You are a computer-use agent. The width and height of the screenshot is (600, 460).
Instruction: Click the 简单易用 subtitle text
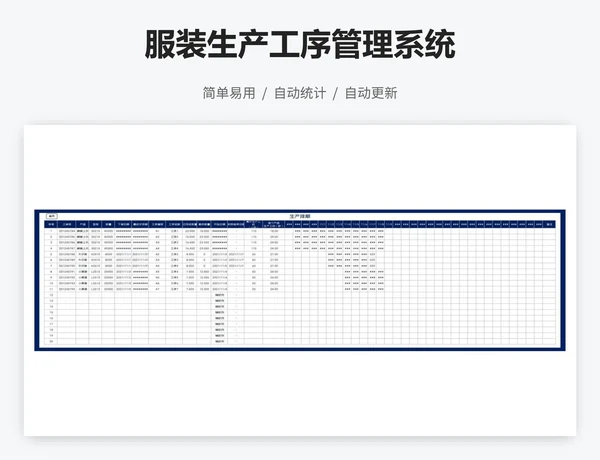229,93
